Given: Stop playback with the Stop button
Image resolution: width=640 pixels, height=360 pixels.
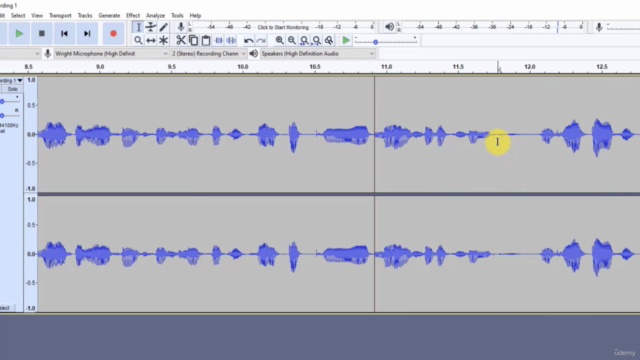Looking at the screenshot, I should (x=42, y=33).
